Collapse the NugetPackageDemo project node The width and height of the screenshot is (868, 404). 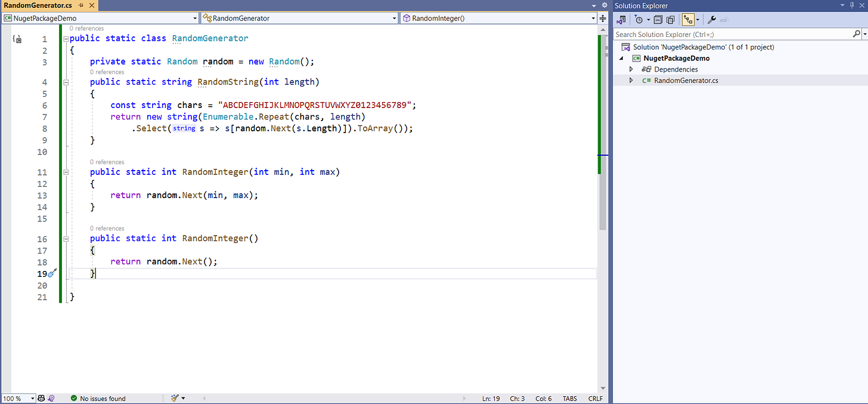(622, 58)
